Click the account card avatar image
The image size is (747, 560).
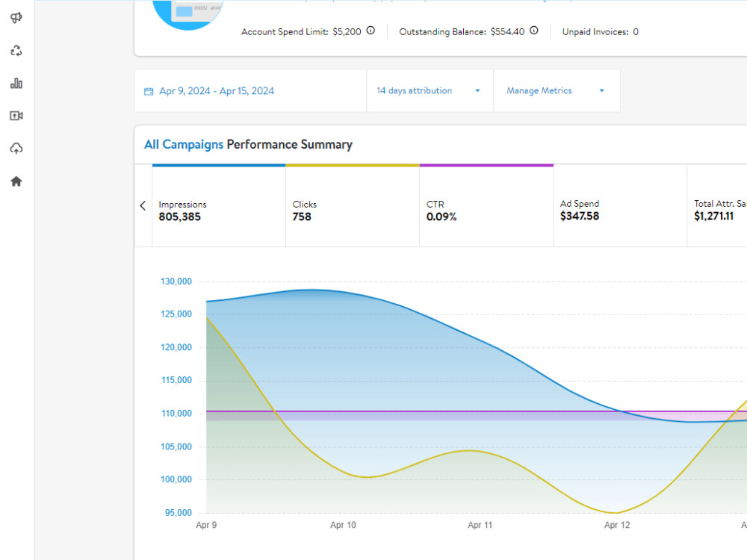(x=187, y=14)
